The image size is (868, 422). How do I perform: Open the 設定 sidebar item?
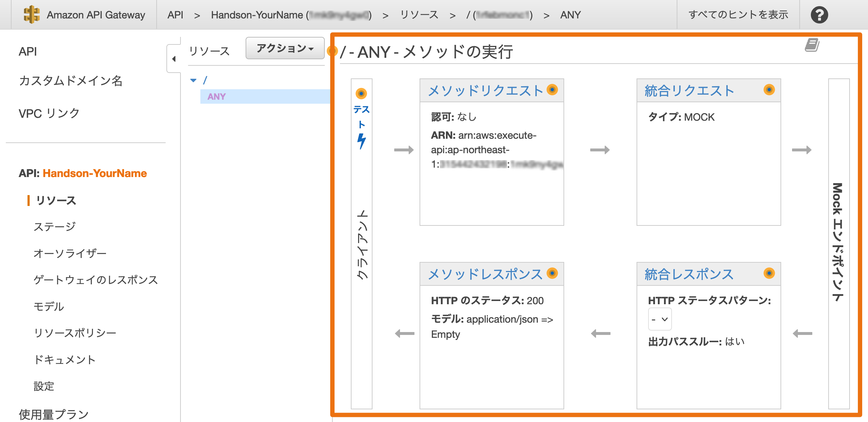[x=44, y=386]
